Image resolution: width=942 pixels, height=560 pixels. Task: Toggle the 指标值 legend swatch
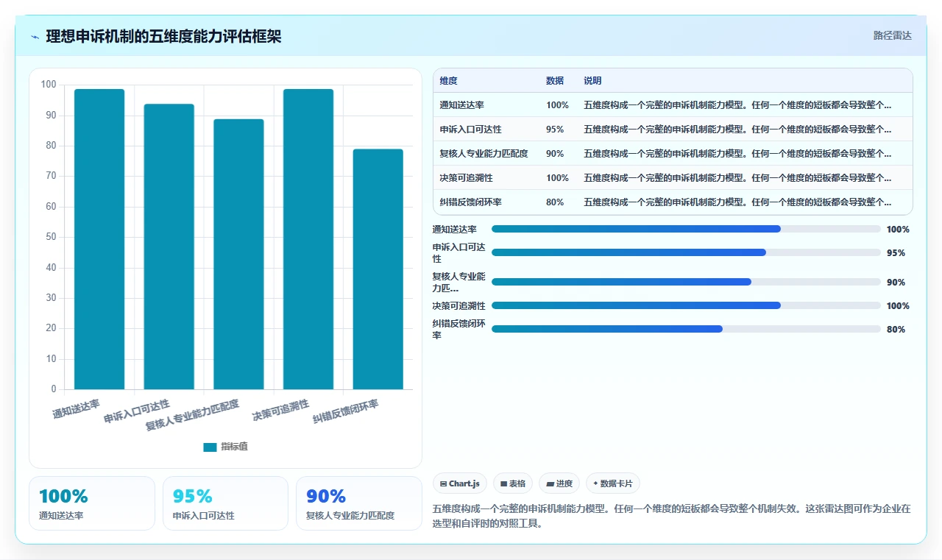tap(210, 447)
